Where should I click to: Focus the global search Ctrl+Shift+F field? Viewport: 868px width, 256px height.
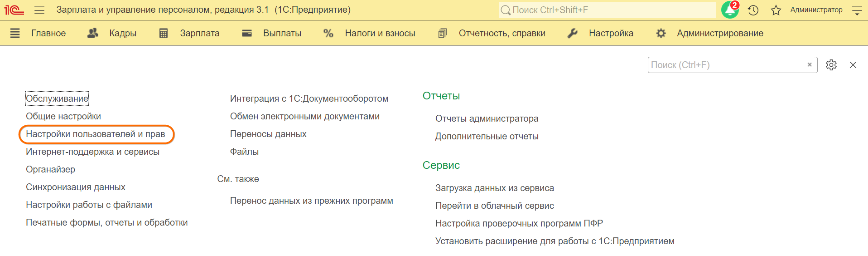coord(607,10)
